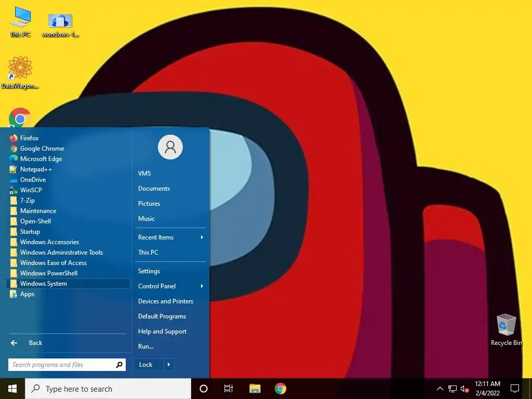Select the Recycle Bin desktop icon
Viewport: 532px width, 399px height.
pos(506,330)
